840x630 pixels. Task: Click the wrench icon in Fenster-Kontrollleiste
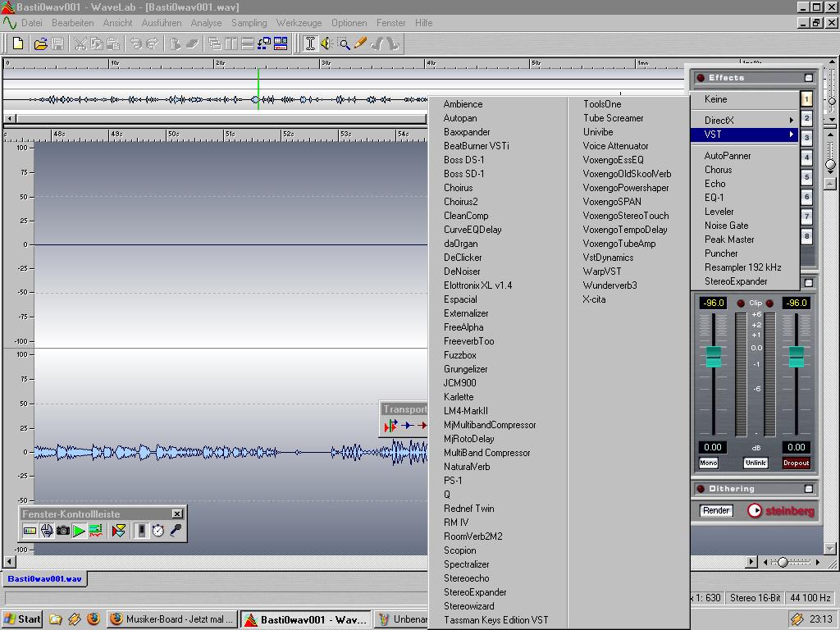pyautogui.click(x=47, y=531)
